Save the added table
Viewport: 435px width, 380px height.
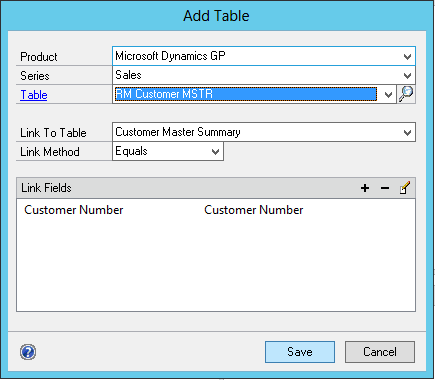(300, 352)
